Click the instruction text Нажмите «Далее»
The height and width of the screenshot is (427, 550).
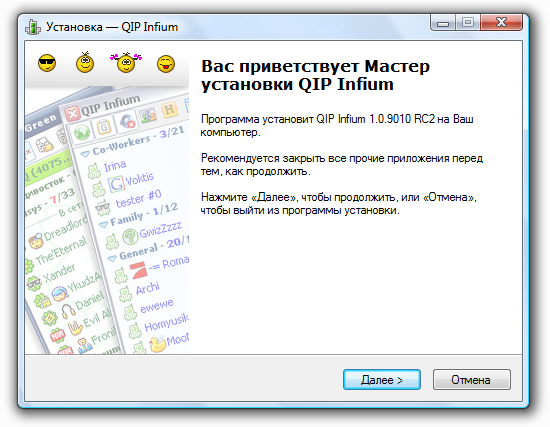[x=249, y=197]
